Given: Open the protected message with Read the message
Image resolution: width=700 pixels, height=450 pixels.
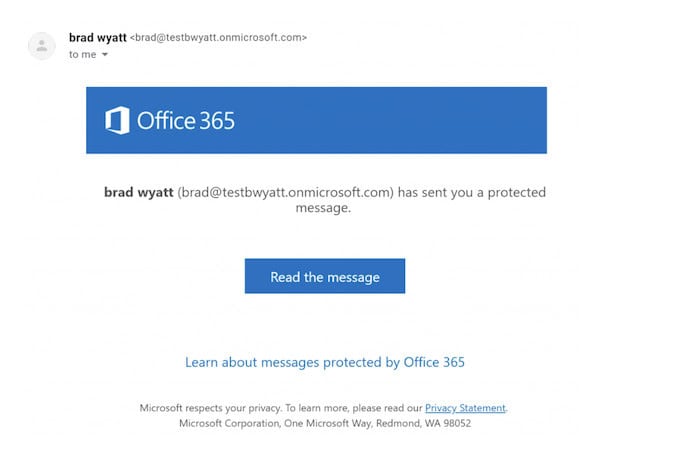Looking at the screenshot, I should click(x=325, y=276).
